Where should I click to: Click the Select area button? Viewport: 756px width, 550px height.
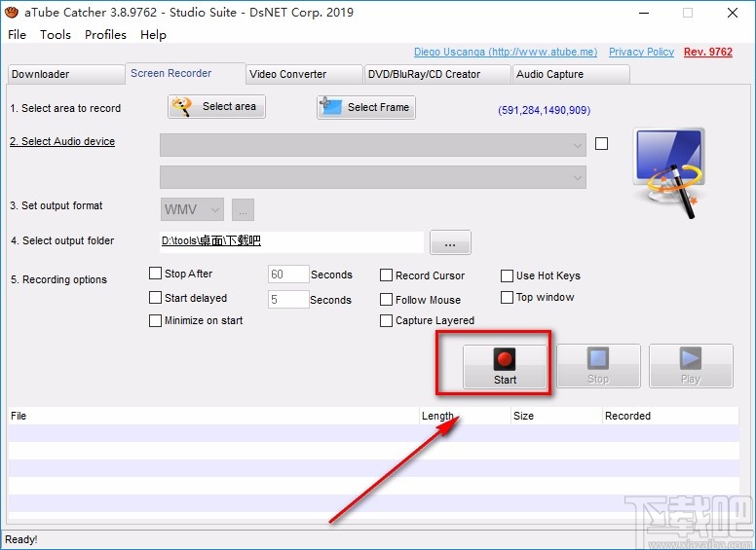point(216,106)
